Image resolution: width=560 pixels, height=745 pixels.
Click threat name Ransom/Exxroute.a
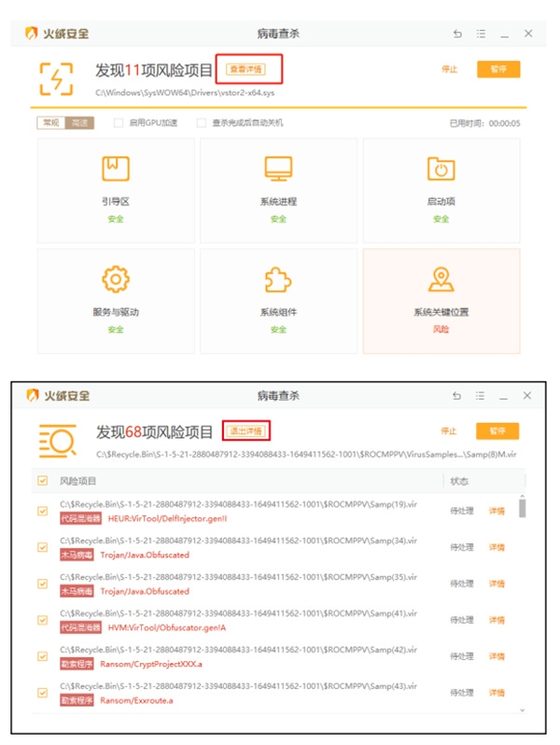[x=136, y=700]
